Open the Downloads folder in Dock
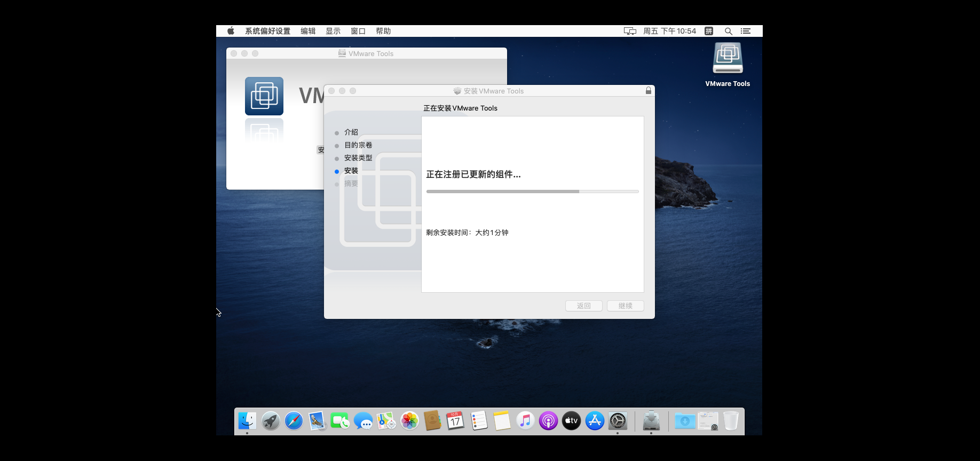980x461 pixels. 685,421
